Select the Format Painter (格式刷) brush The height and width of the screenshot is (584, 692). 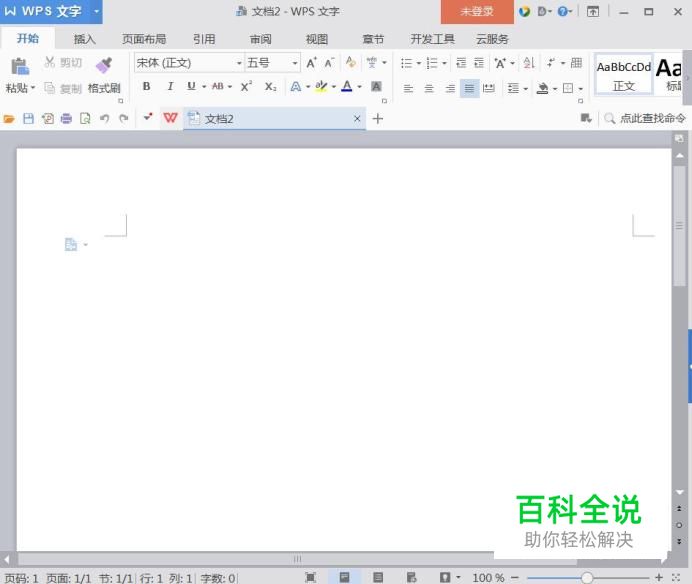point(104,65)
